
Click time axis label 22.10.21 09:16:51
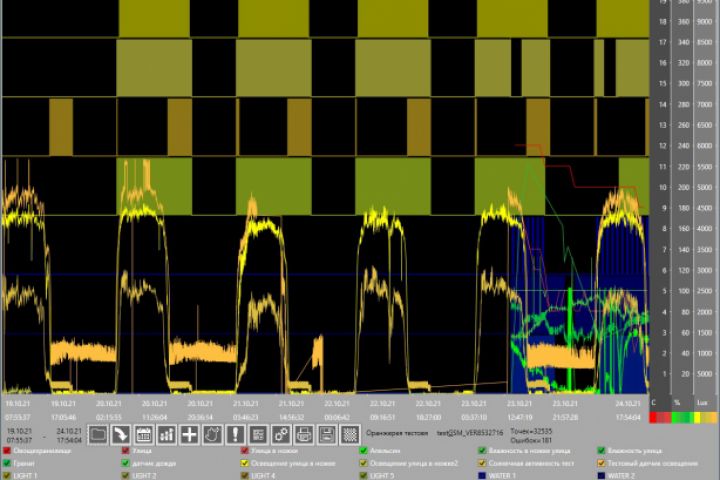pos(382,410)
